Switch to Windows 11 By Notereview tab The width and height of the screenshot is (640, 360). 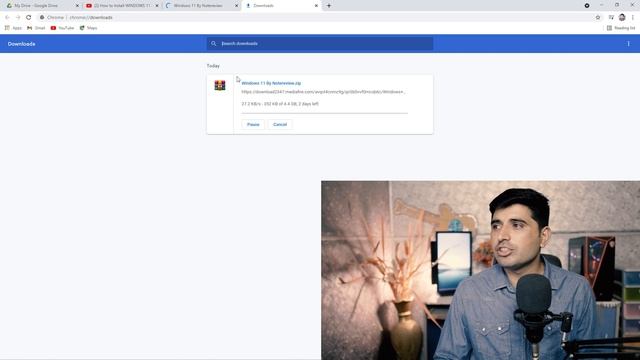[201, 6]
